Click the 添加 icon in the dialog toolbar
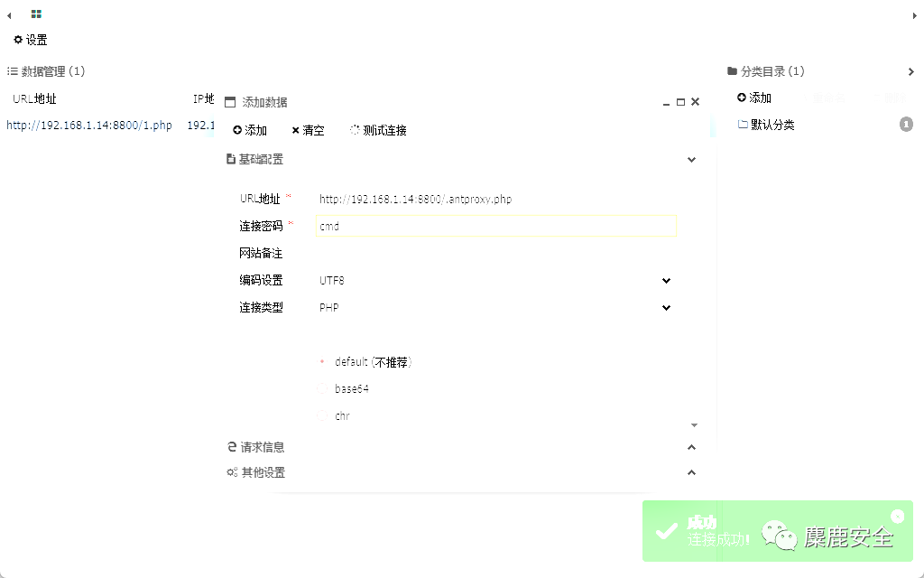The width and height of the screenshot is (924, 578). pos(236,129)
